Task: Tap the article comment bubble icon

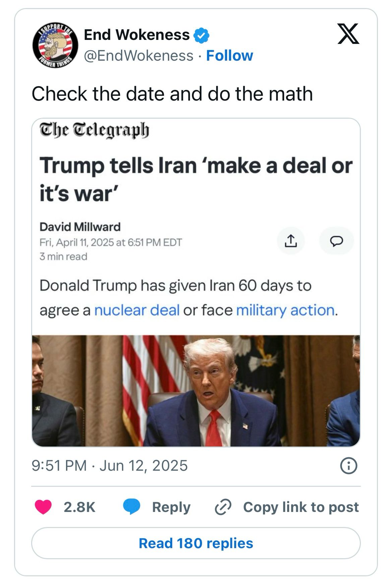Action: [336, 241]
